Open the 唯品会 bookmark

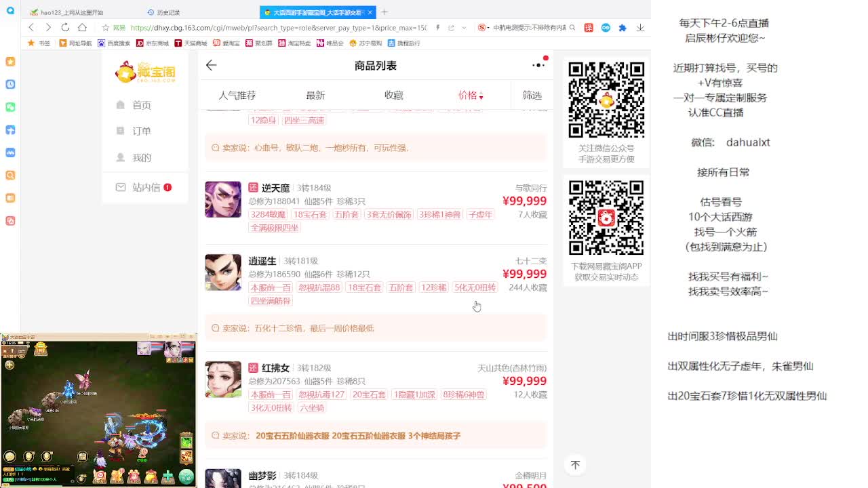click(330, 43)
